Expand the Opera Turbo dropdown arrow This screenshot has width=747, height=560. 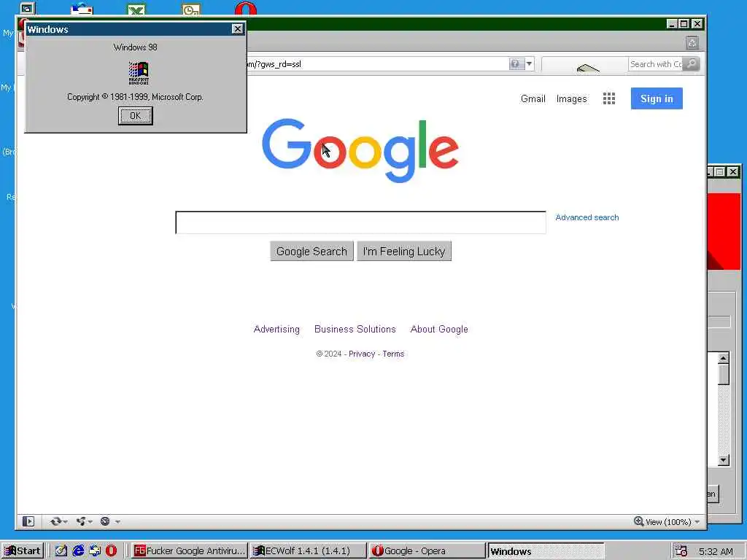(117, 522)
